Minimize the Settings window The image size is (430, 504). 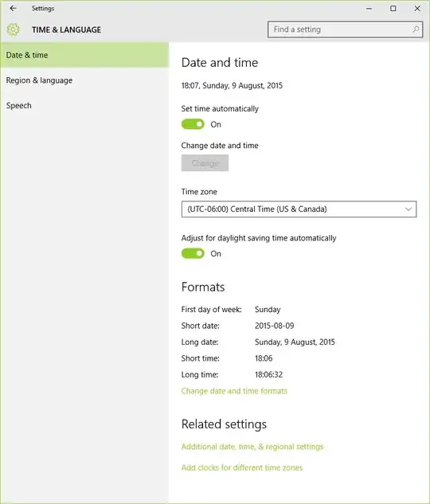pyautogui.click(x=369, y=8)
